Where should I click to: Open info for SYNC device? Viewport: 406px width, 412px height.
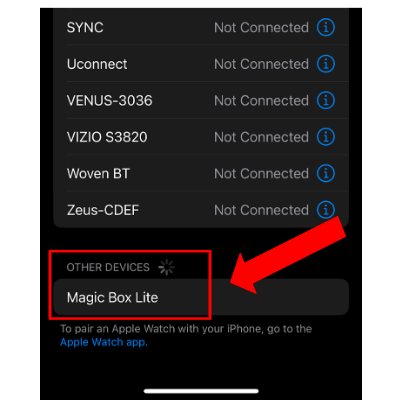tap(326, 27)
